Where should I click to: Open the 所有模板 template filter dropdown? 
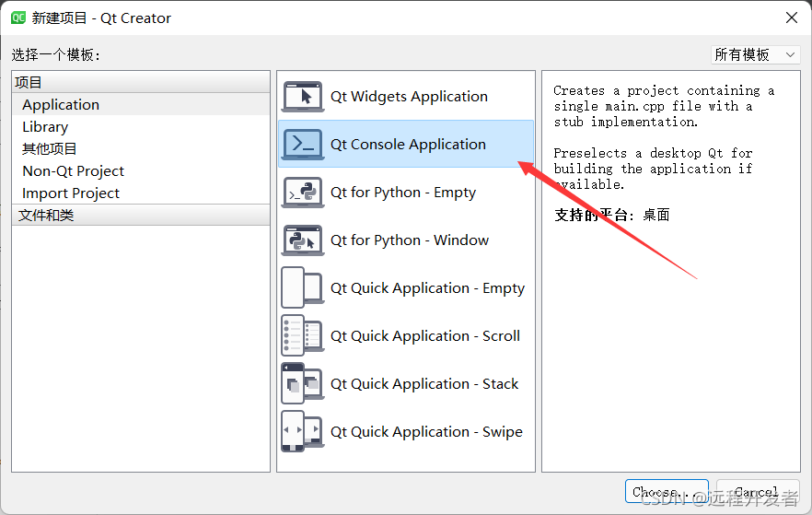[x=756, y=54]
